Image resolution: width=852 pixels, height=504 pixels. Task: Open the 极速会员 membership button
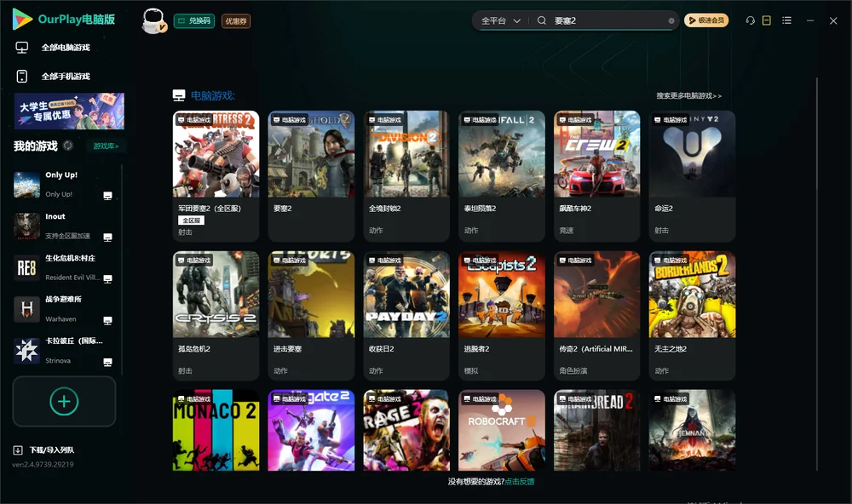tap(706, 20)
